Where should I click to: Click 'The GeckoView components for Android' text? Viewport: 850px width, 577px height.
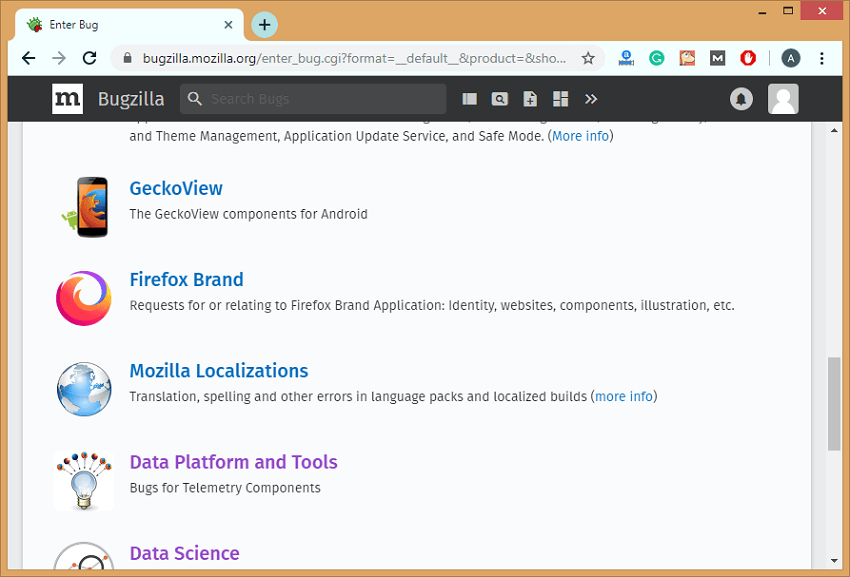pos(248,214)
